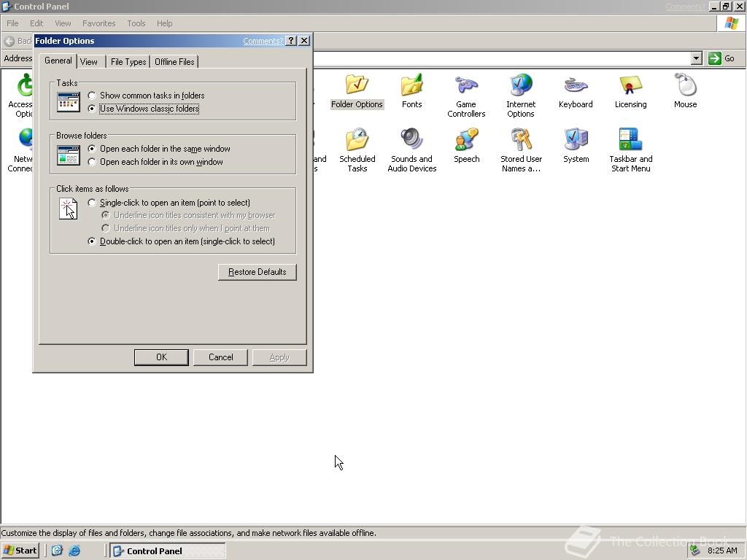Select Show common tasks in folders
The width and height of the screenshot is (747, 560).
pyautogui.click(x=92, y=96)
